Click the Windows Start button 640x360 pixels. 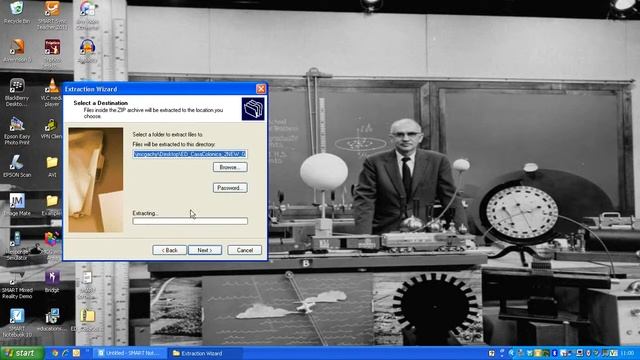(x=22, y=353)
